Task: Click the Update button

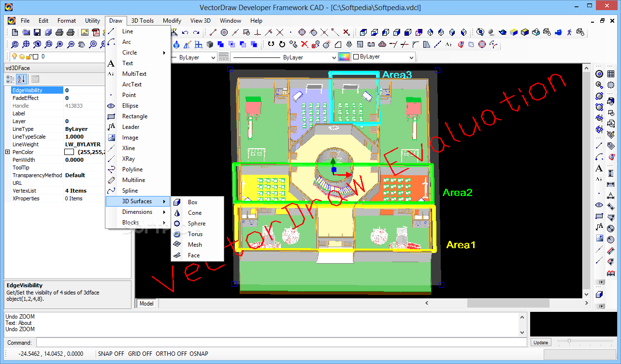Action: 541,342
